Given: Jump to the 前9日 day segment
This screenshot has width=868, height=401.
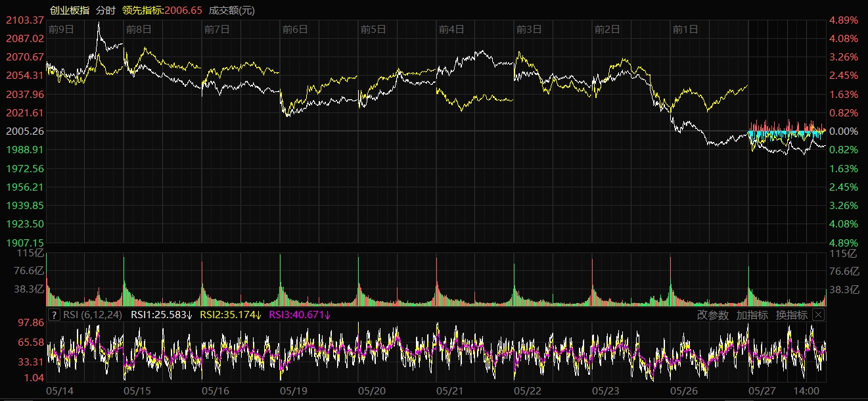Looking at the screenshot, I should click(61, 29).
